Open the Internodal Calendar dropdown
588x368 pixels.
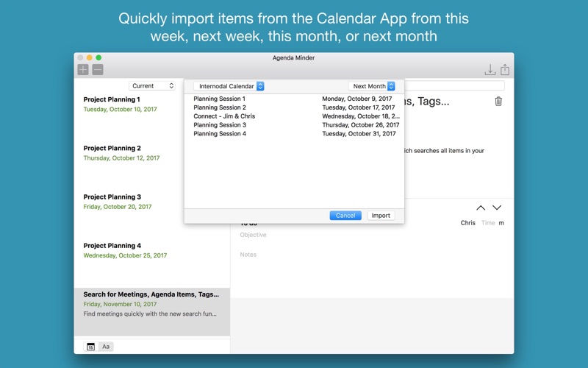[x=229, y=86]
